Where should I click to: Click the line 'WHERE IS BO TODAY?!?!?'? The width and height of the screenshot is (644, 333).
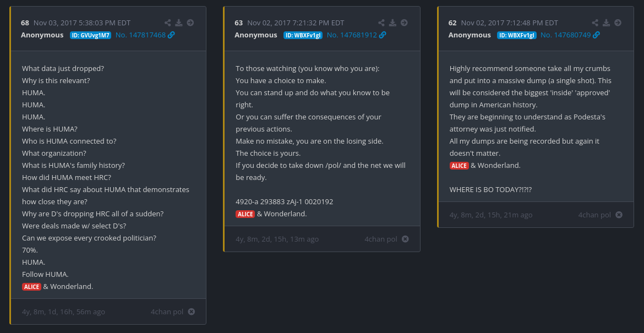coord(491,190)
